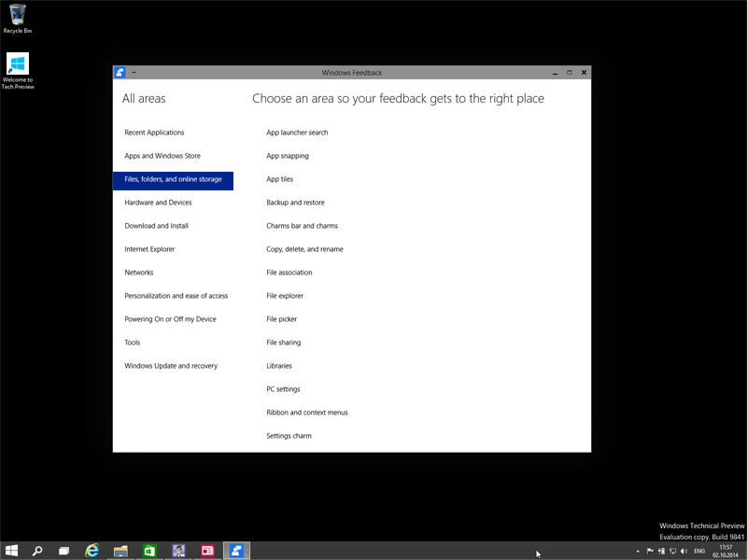Open Action Center flag icon
Viewport: 747px width, 560px height.
pyautogui.click(x=650, y=551)
